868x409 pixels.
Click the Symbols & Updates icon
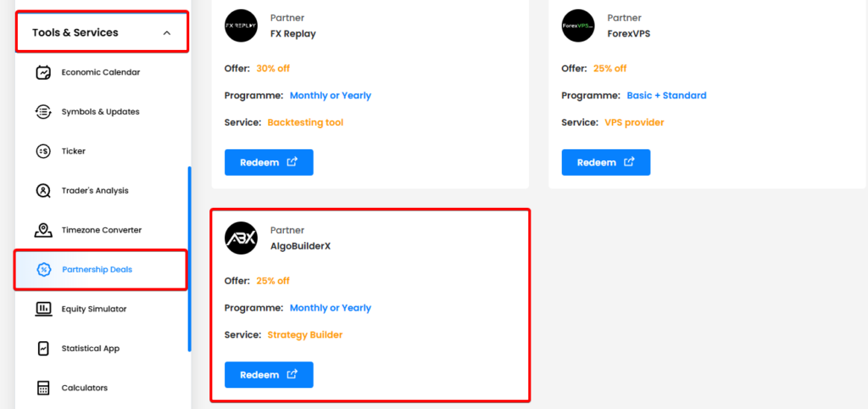[x=43, y=111]
